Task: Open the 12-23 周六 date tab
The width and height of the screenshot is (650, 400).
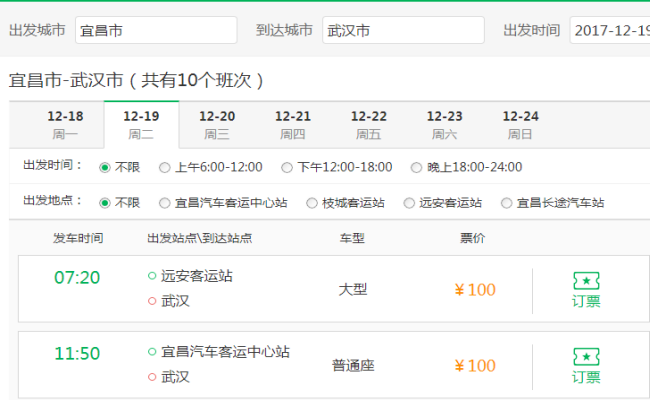Action: (444, 125)
